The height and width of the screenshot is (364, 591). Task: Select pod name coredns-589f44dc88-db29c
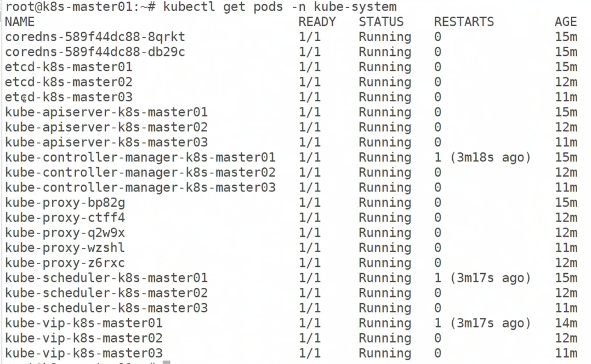pos(95,52)
